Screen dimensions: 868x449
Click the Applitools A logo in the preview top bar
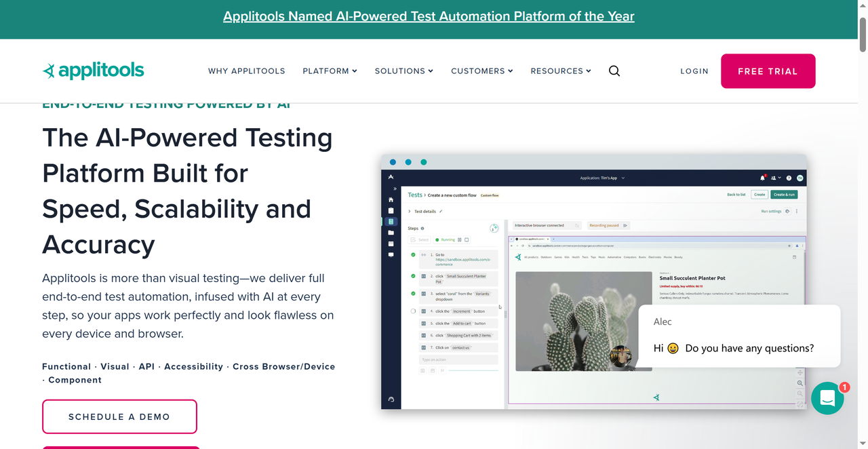(391, 178)
